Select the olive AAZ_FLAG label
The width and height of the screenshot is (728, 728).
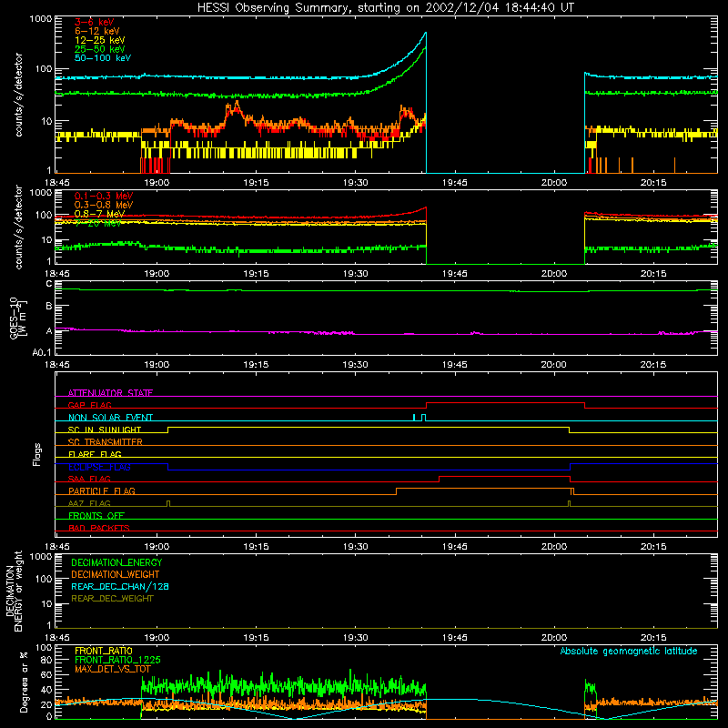(x=89, y=503)
